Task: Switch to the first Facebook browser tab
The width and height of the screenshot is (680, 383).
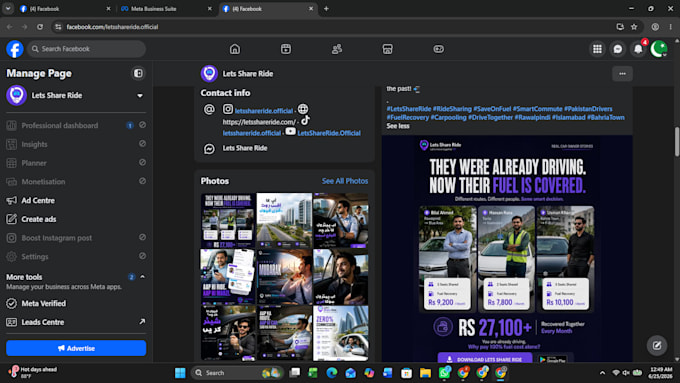Action: click(x=65, y=9)
